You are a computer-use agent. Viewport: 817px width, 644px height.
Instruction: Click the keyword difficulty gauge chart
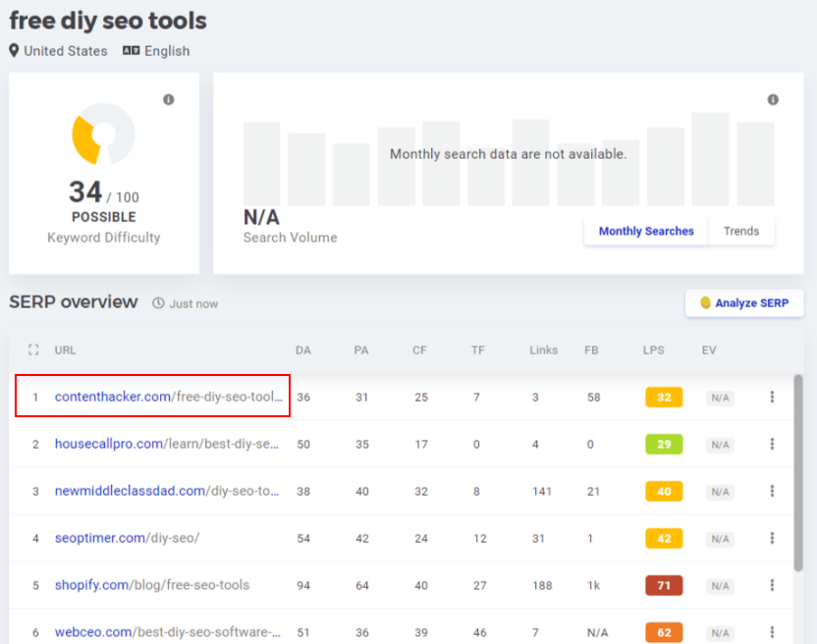(104, 134)
